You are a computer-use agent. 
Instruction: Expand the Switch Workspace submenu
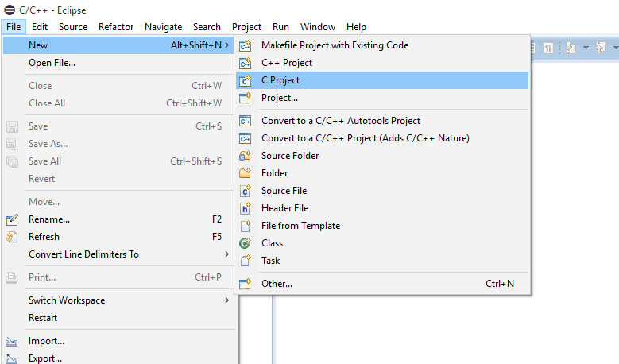[227, 300]
